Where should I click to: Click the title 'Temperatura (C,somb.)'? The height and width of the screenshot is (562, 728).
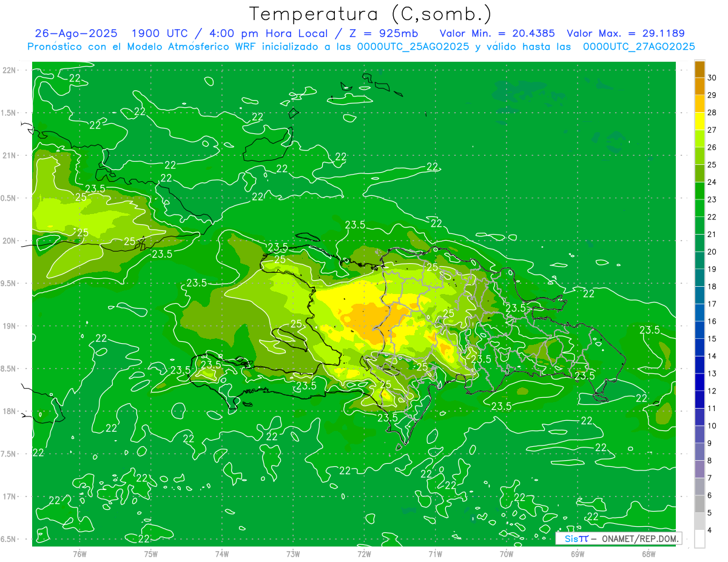371,15
